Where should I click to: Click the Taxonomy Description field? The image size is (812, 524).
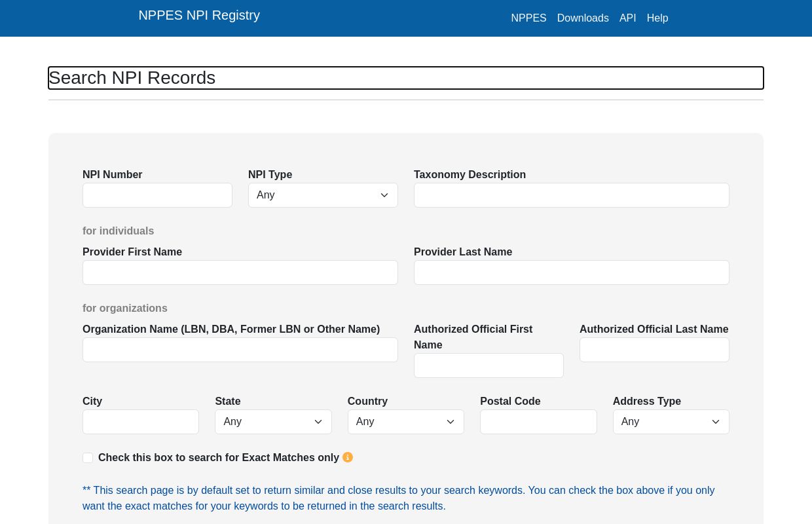[572, 195]
